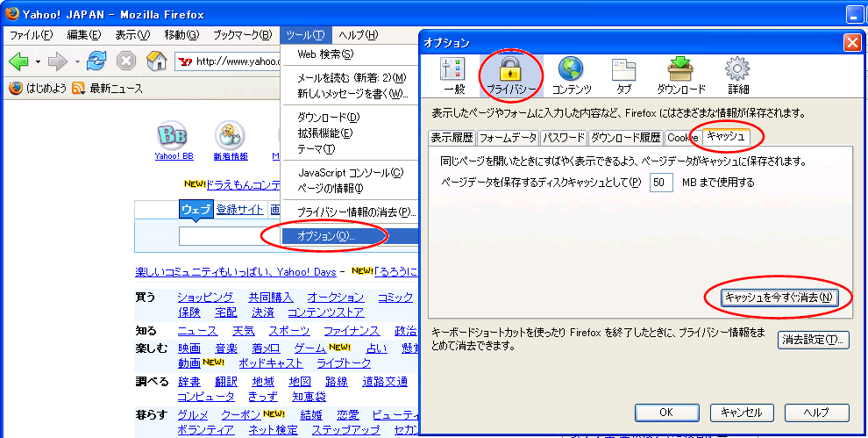Click the Reload page icon
The height and width of the screenshot is (438, 868).
click(96, 61)
